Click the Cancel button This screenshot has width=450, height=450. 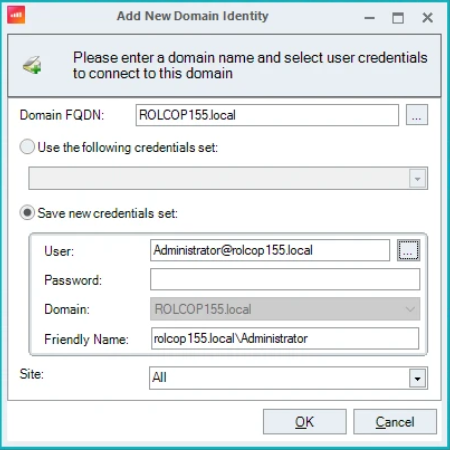coord(395,422)
